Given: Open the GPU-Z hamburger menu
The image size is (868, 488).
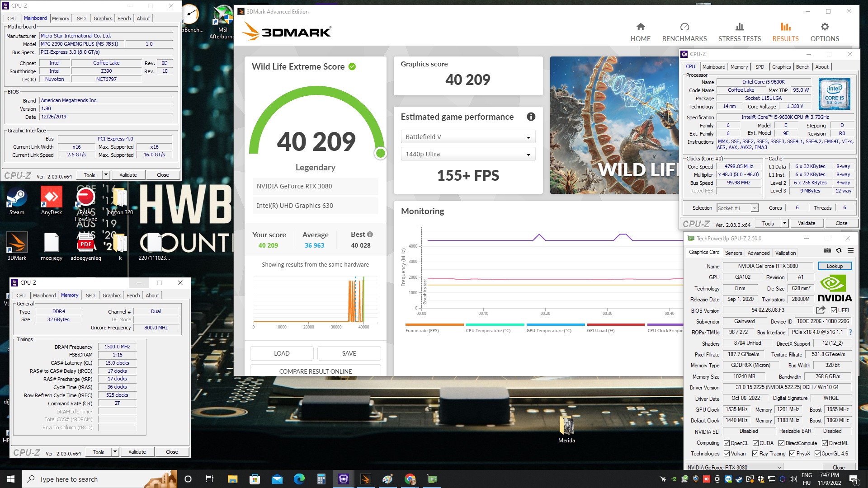Looking at the screenshot, I should [850, 250].
